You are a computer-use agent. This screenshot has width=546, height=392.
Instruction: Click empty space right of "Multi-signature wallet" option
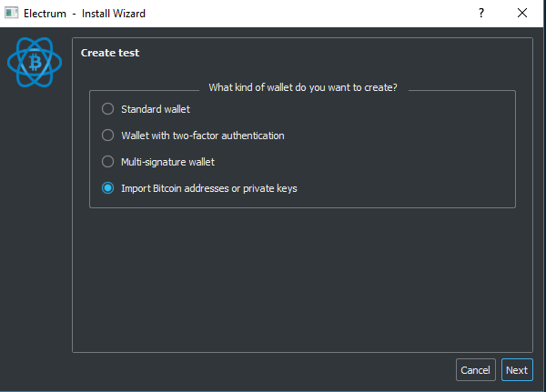pos(382,162)
